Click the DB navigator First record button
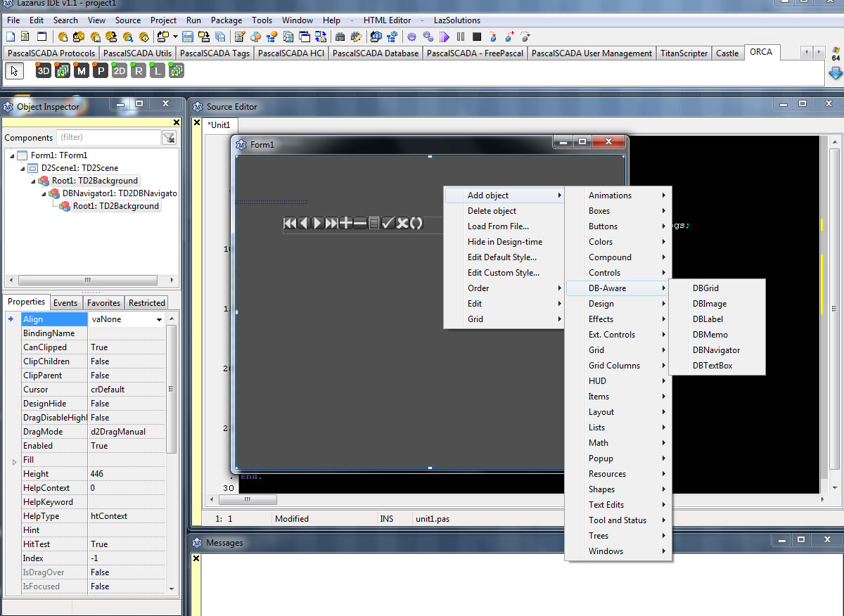 [290, 223]
